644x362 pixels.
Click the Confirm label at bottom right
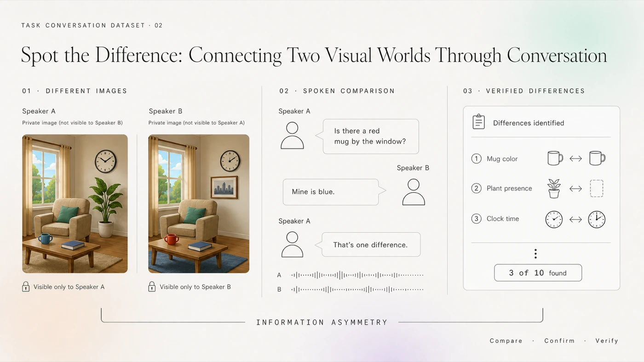coord(559,341)
